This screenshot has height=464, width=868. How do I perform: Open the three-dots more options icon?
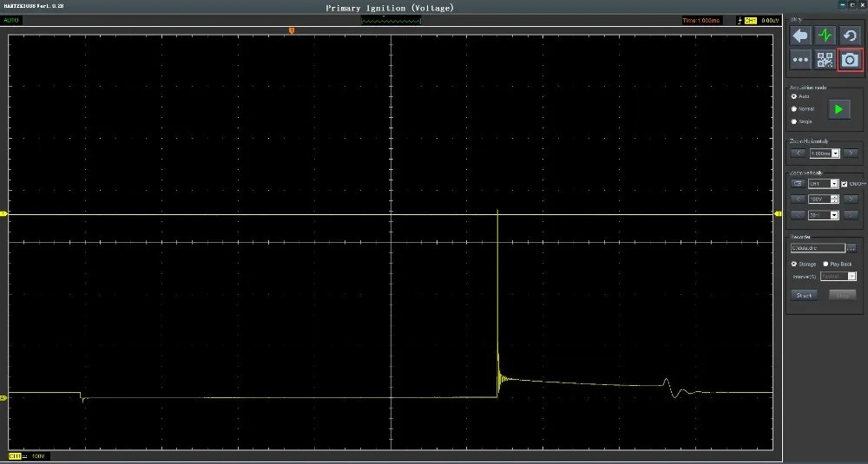tap(800, 60)
